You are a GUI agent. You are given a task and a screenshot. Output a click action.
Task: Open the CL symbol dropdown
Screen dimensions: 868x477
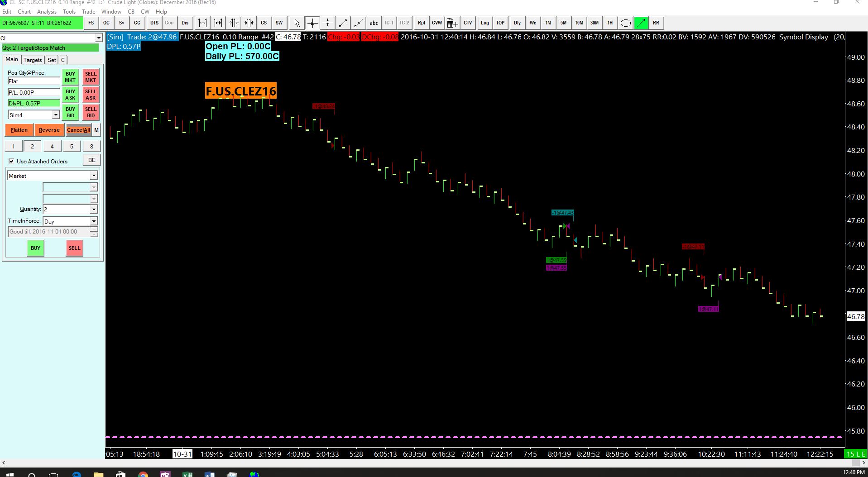(99, 38)
